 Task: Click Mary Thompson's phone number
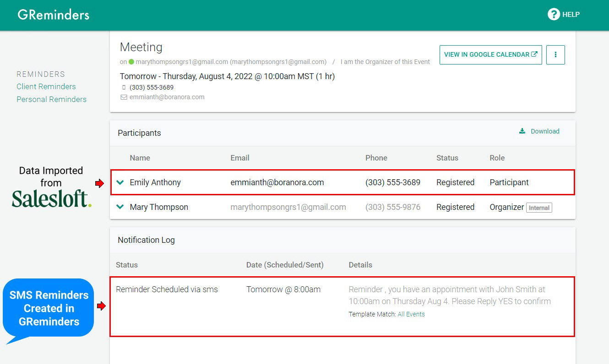tap(392, 207)
